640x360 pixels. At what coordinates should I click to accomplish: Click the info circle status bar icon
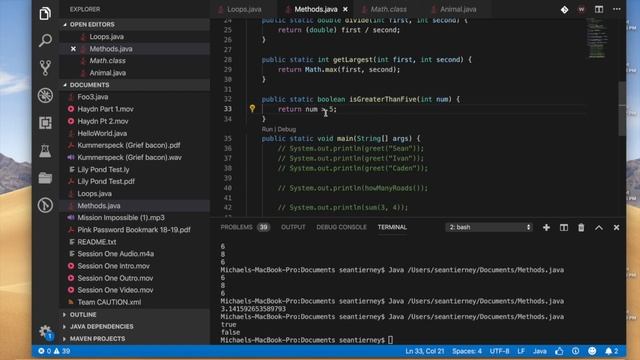click(x=576, y=351)
